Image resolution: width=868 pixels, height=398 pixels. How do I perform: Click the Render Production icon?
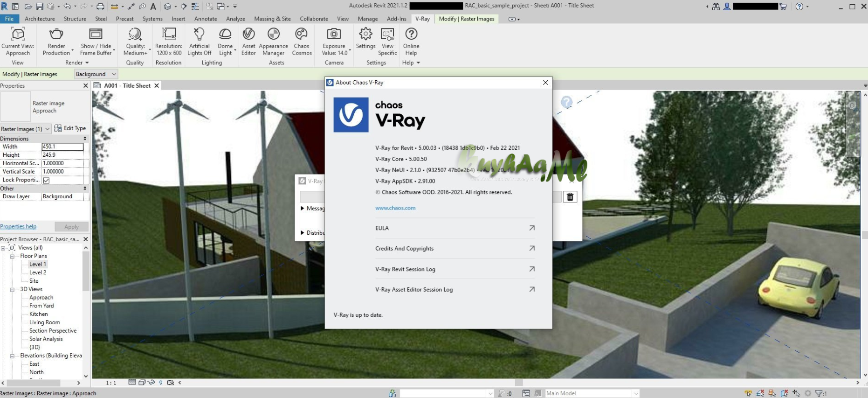tap(56, 34)
